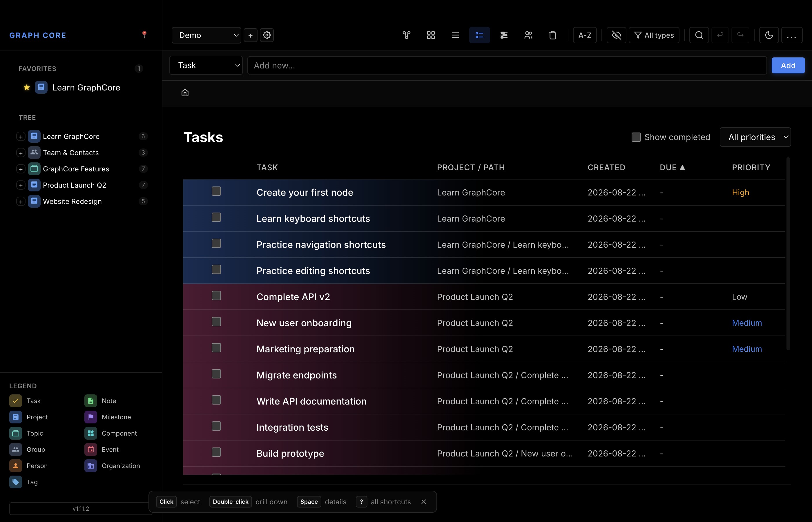Screen dimensions: 812x522
Task: Expand the Team & Contacts tree node
Action: click(x=21, y=153)
